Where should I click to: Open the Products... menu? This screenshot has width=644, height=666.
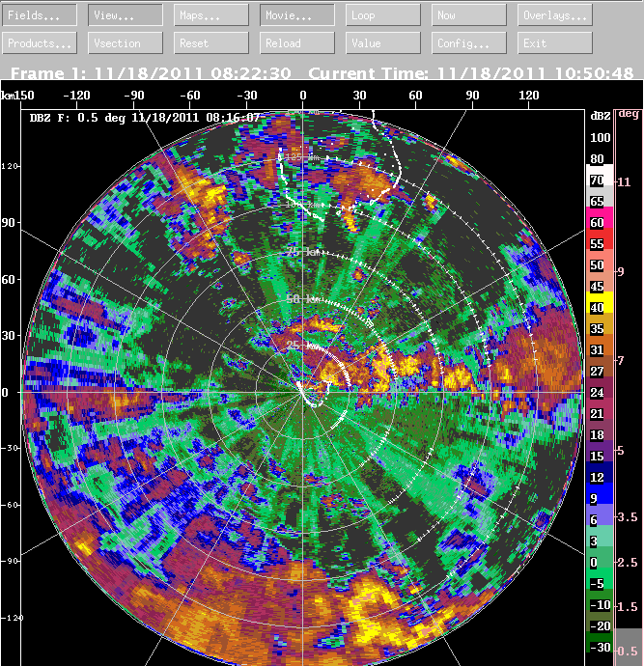point(40,43)
